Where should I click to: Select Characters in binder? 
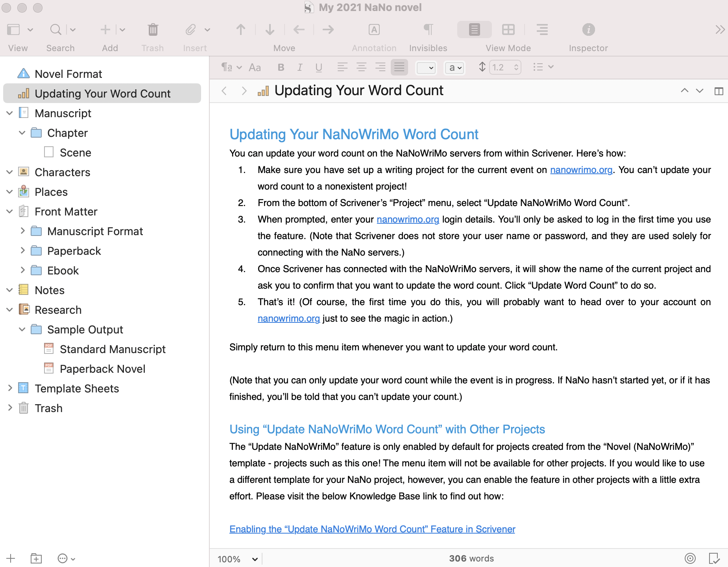(x=62, y=172)
